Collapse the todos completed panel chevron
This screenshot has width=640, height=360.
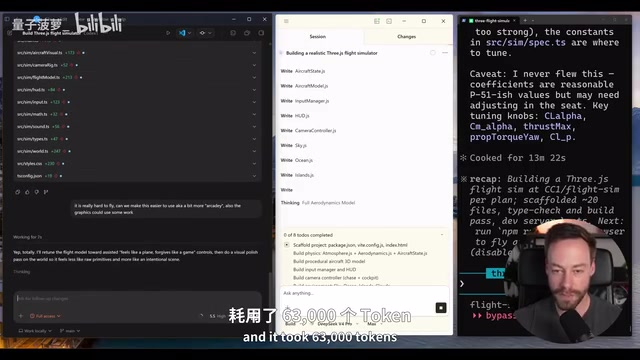pos(442,235)
